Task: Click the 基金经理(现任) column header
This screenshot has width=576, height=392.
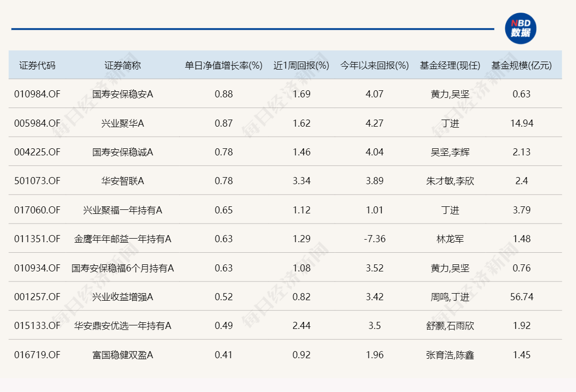Action: (450, 66)
